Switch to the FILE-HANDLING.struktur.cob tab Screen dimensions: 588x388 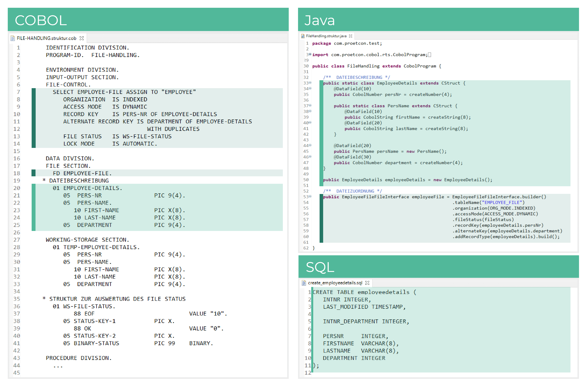point(46,38)
